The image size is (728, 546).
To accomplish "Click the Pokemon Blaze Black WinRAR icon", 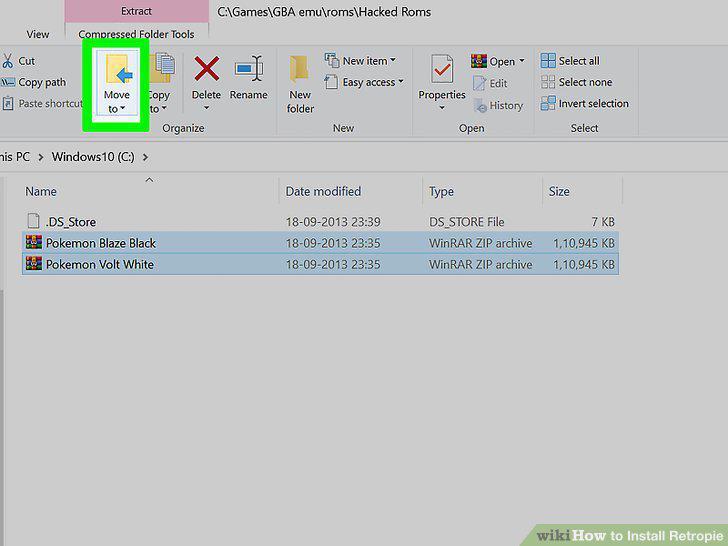I will pos(34,242).
